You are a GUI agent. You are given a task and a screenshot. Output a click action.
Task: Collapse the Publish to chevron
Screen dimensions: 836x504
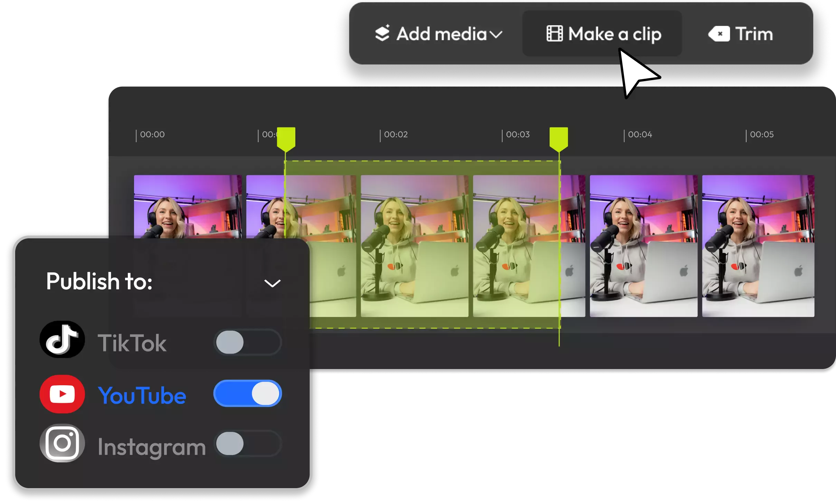[x=272, y=283]
